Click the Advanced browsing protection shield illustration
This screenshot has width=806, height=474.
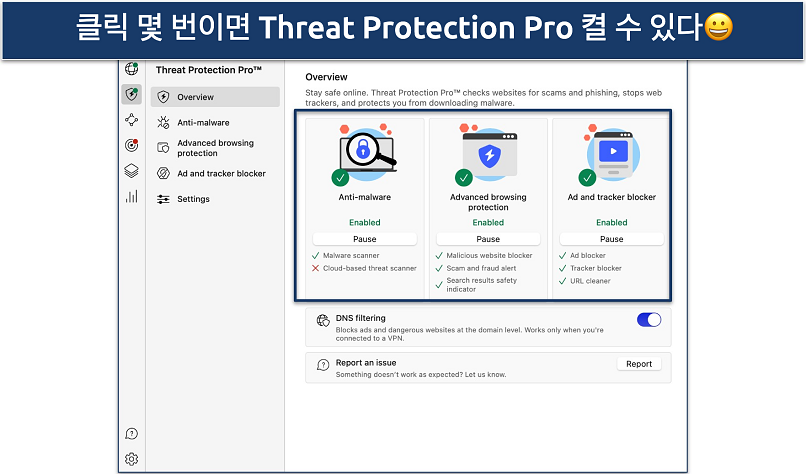click(490, 153)
